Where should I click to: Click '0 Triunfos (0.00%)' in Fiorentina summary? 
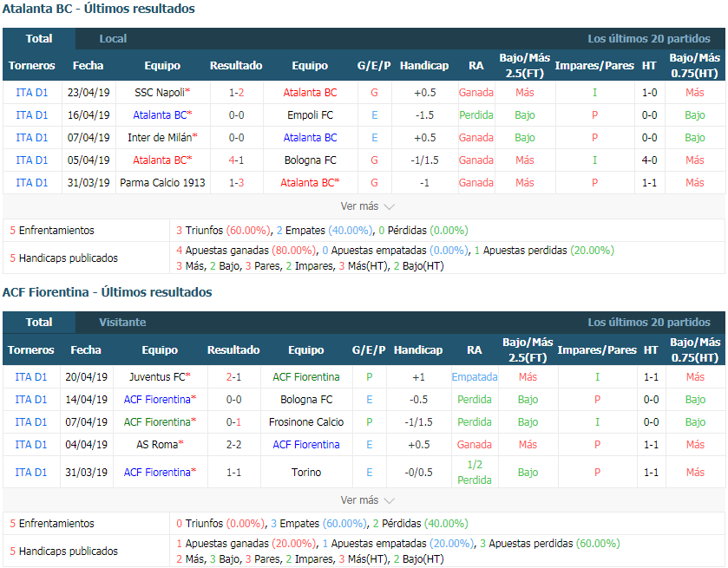pyautogui.click(x=220, y=524)
